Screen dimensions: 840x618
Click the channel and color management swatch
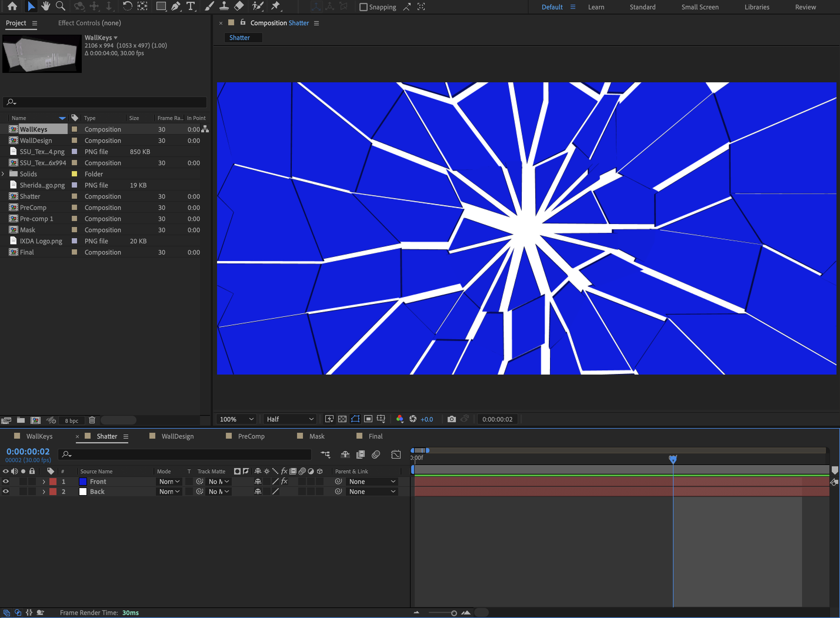pos(400,419)
